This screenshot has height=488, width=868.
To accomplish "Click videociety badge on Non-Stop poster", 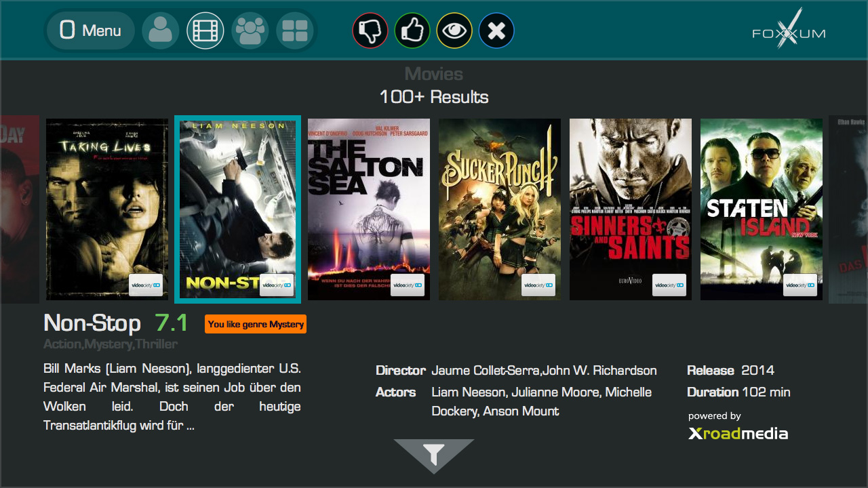I will pyautogui.click(x=277, y=285).
